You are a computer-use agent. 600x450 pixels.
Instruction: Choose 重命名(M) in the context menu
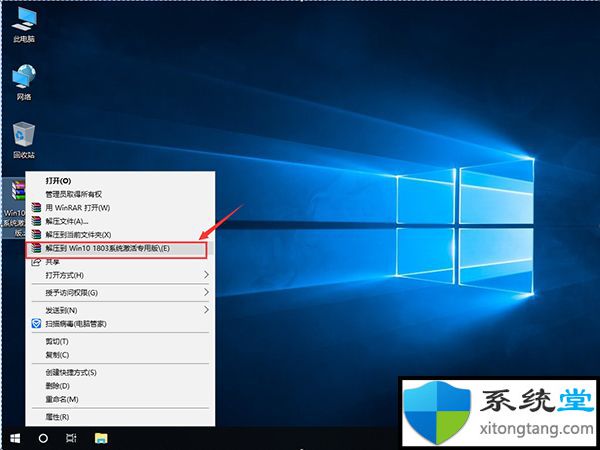tap(62, 399)
